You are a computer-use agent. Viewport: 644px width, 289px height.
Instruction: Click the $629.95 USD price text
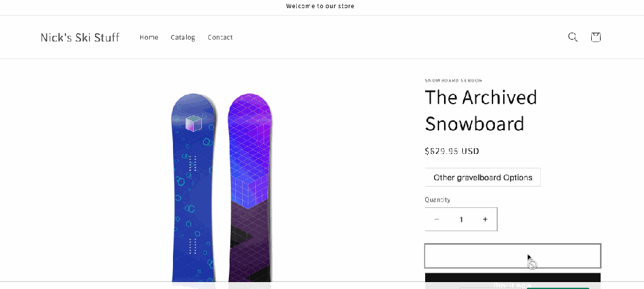452,151
